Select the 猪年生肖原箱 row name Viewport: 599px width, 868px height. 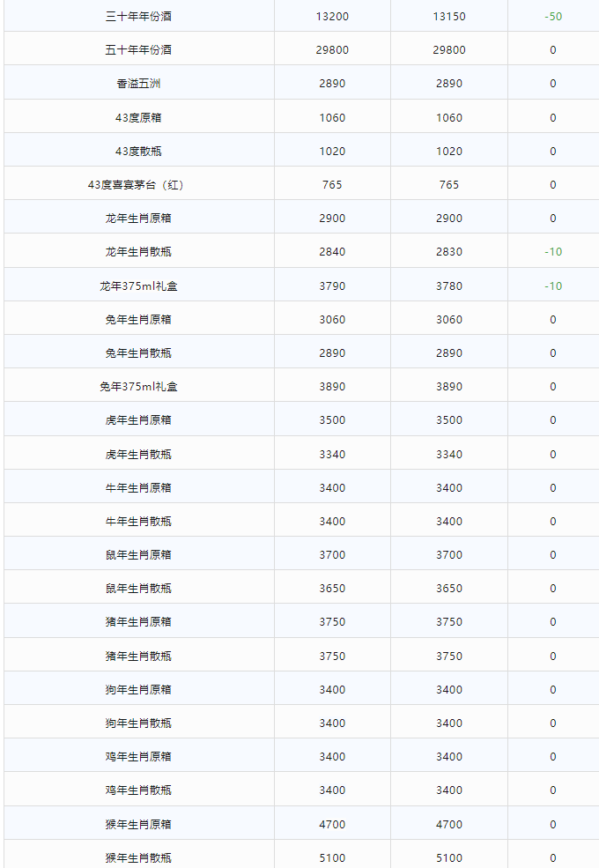[x=138, y=621]
